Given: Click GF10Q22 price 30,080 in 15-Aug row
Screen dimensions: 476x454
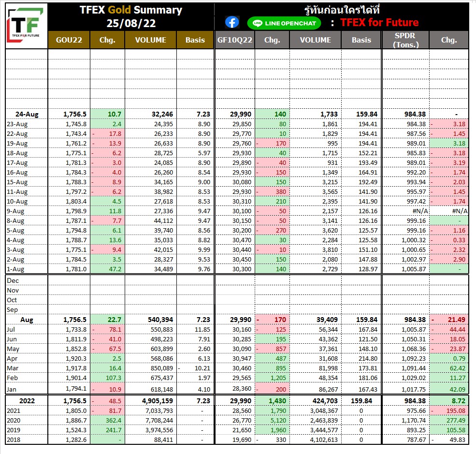Looking at the screenshot, I should (x=242, y=182).
